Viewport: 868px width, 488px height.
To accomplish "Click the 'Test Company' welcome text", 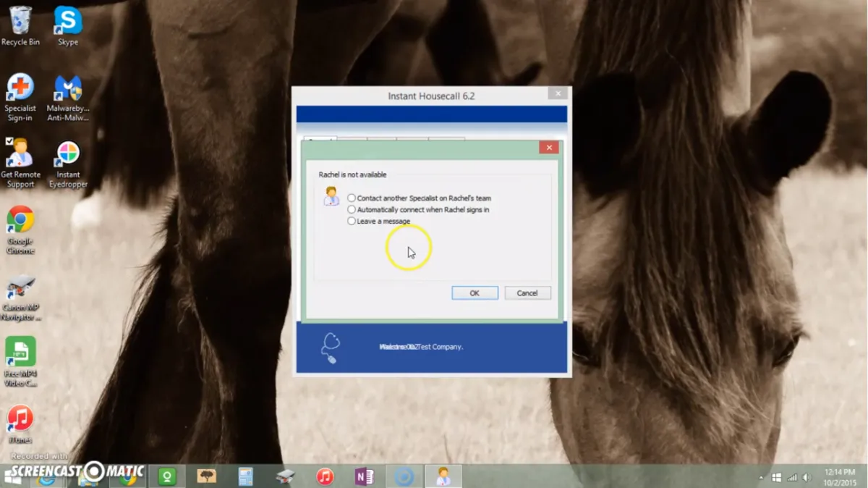I will [421, 347].
